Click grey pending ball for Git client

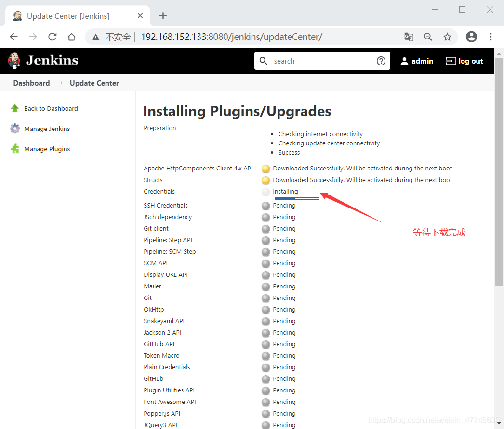tap(266, 229)
